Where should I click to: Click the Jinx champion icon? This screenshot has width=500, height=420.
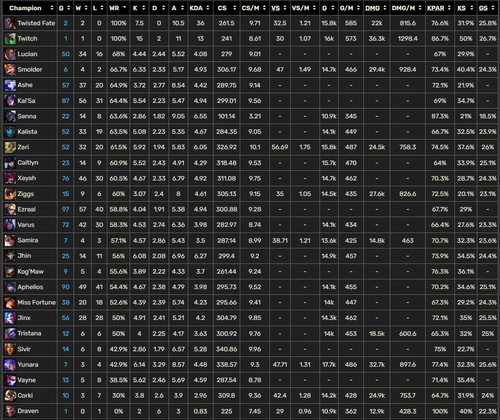(x=10, y=318)
